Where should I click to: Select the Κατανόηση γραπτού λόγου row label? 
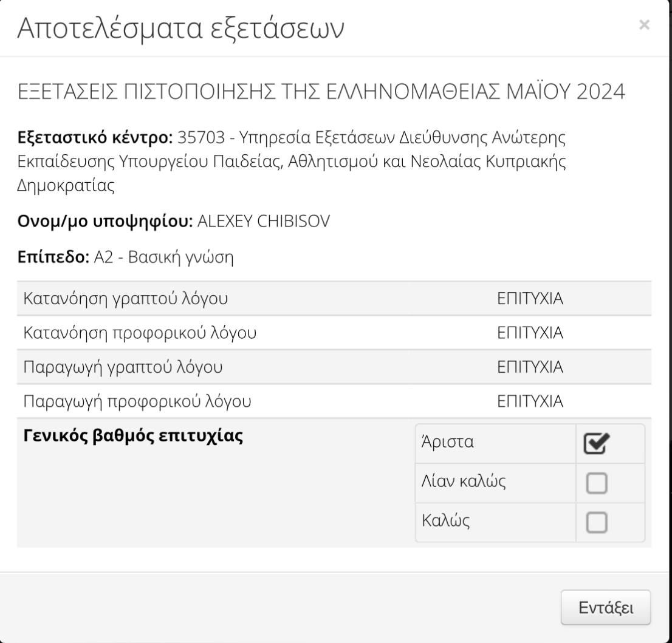[x=126, y=299]
